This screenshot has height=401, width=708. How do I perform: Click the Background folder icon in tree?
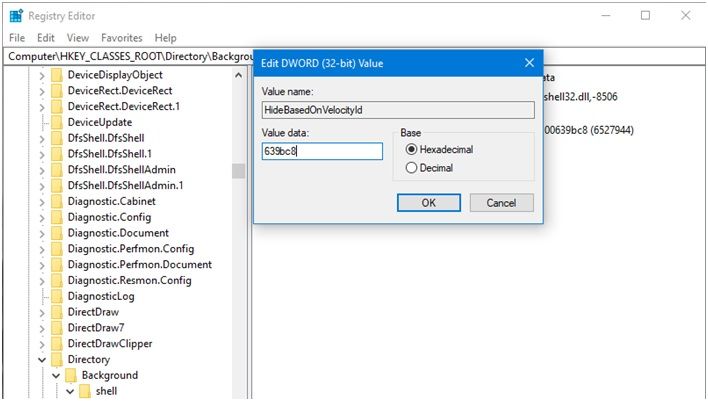pyautogui.click(x=71, y=375)
